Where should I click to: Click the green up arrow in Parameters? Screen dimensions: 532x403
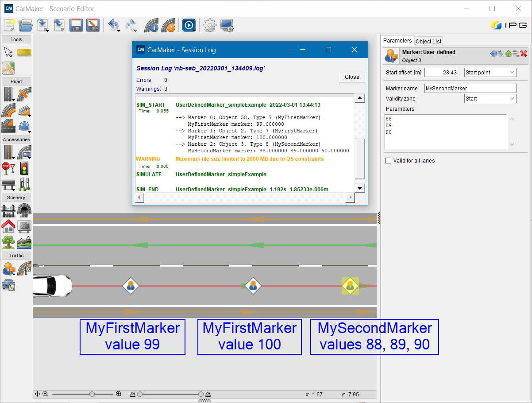(509, 54)
